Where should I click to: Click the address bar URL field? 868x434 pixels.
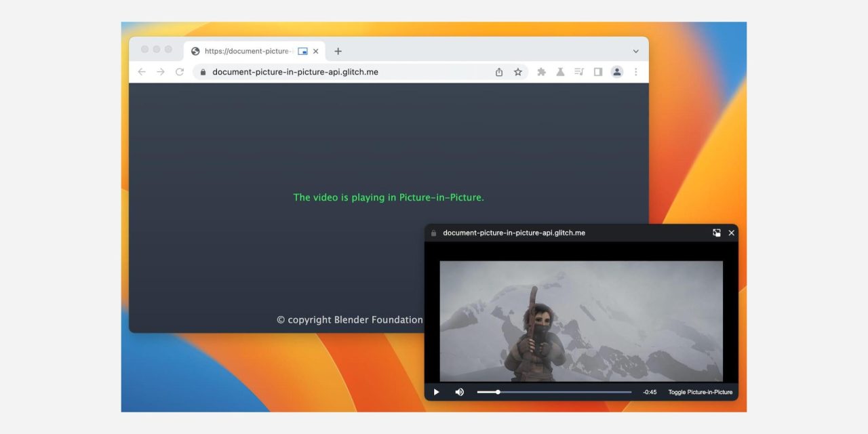click(339, 72)
